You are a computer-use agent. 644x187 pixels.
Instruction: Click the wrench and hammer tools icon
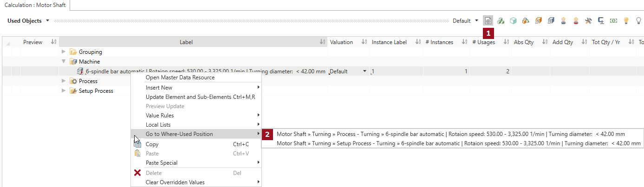pos(588,20)
